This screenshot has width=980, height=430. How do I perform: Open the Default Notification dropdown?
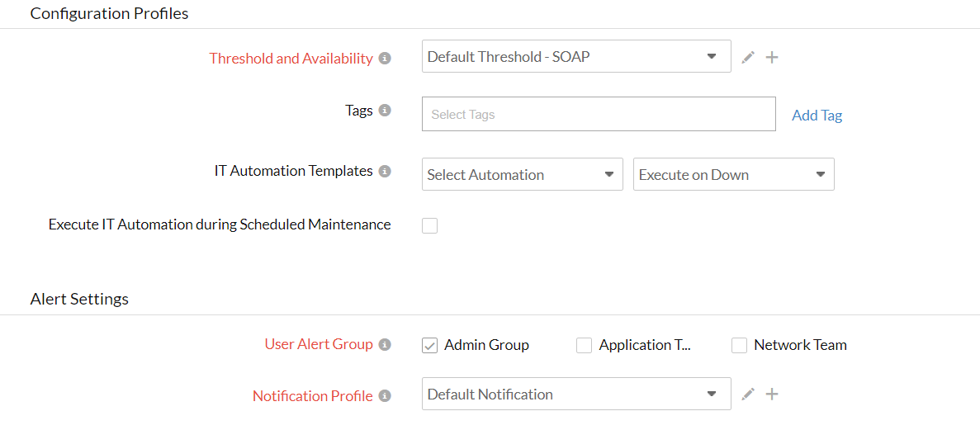click(575, 395)
